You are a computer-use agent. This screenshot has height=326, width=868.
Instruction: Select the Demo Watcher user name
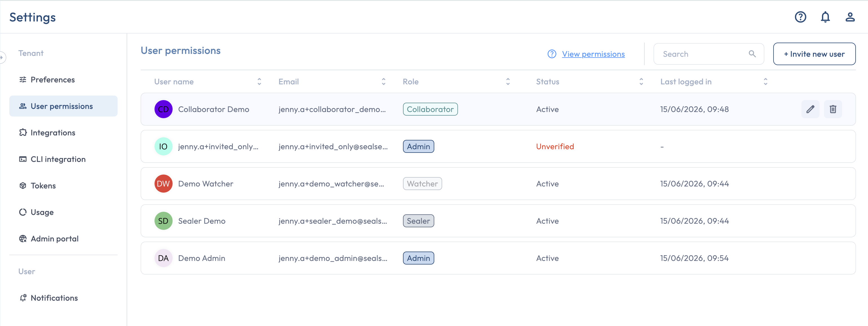[206, 184]
